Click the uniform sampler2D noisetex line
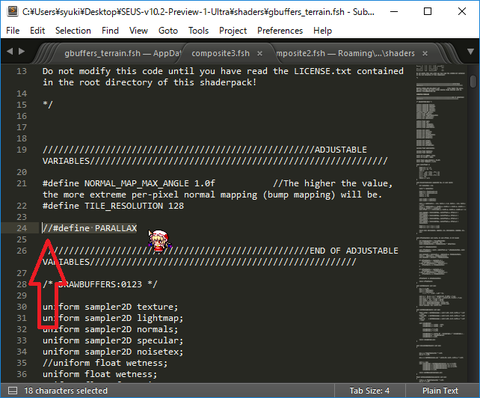480x398 pixels. [x=113, y=352]
